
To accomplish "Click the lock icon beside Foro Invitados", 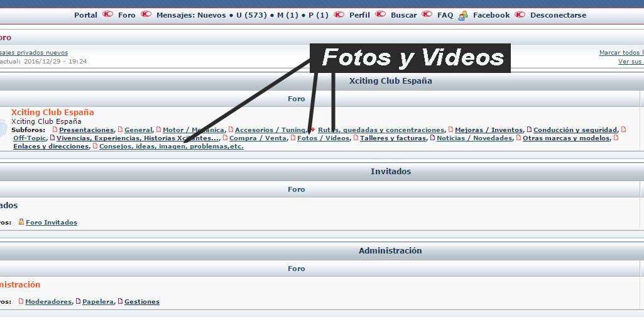I will click(x=21, y=222).
